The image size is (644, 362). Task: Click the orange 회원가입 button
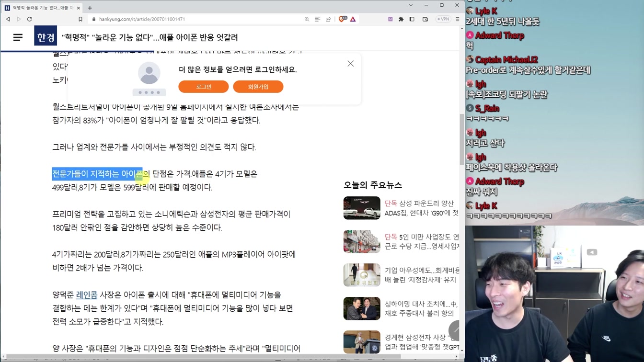(258, 87)
